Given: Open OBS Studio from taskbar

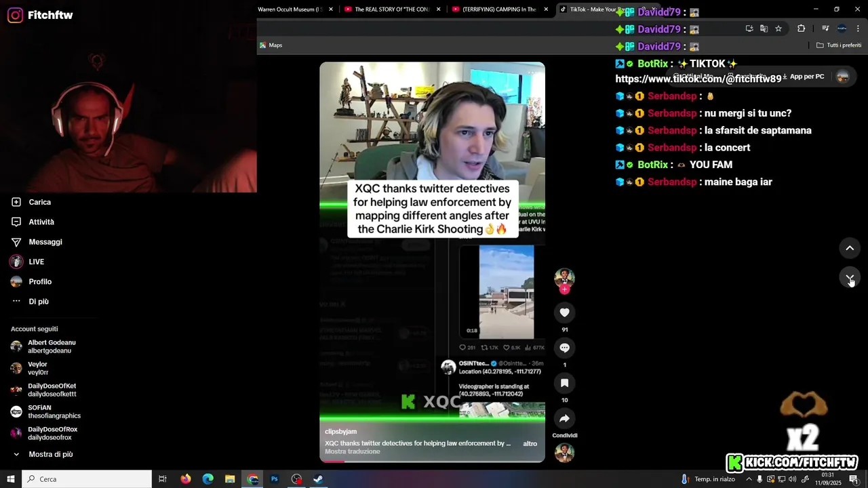Looking at the screenshot, I should point(296,479).
